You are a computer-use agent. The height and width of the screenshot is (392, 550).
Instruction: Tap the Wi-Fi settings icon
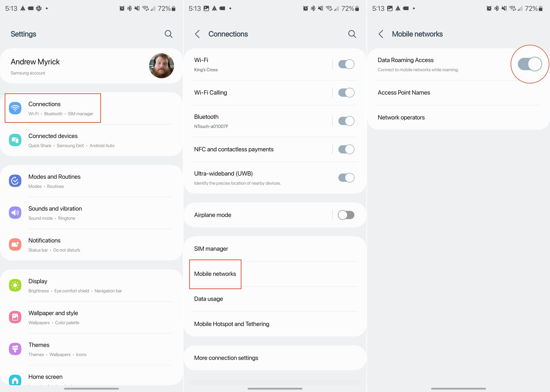click(x=15, y=108)
